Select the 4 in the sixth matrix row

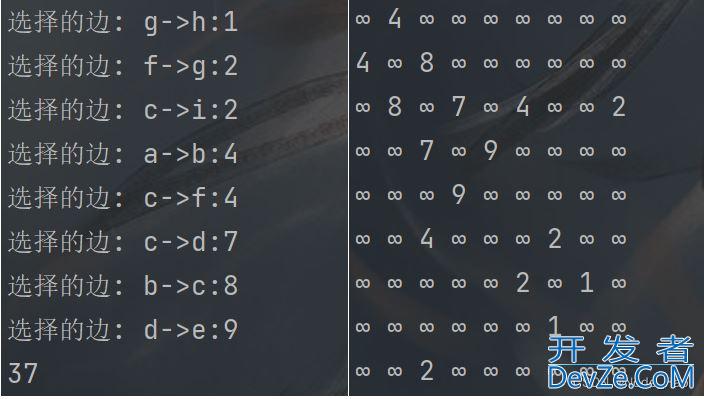pos(427,238)
